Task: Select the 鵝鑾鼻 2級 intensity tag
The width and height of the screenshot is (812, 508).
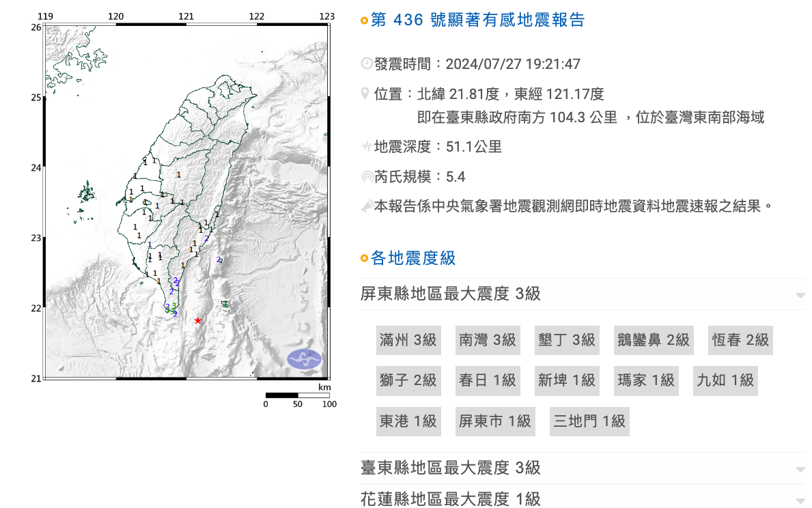Action: coord(654,340)
